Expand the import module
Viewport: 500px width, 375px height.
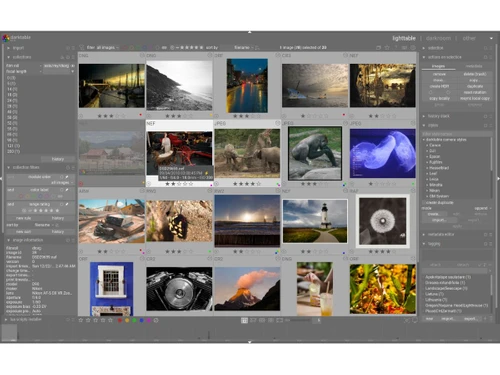point(9,48)
